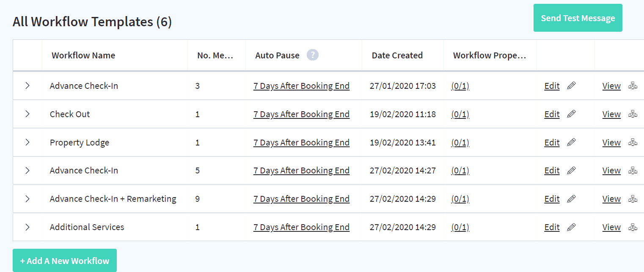
Task: Expand the Advance Check-In + Remarketing row
Action: [28, 198]
